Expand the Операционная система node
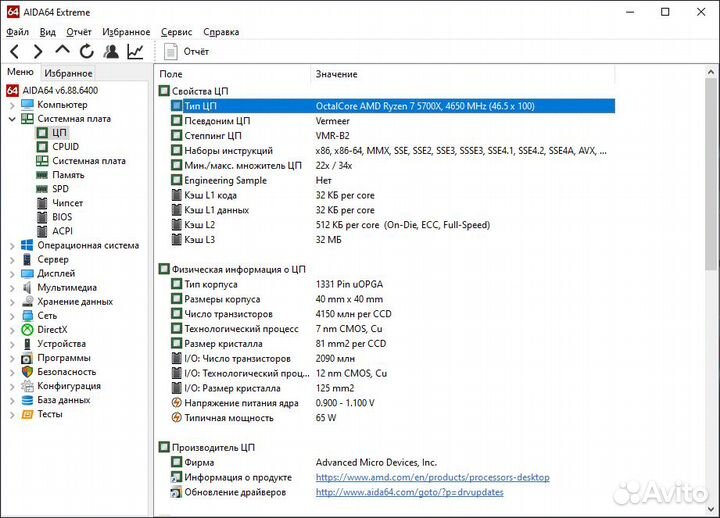Screen dimensions: 720x518 point(12,246)
